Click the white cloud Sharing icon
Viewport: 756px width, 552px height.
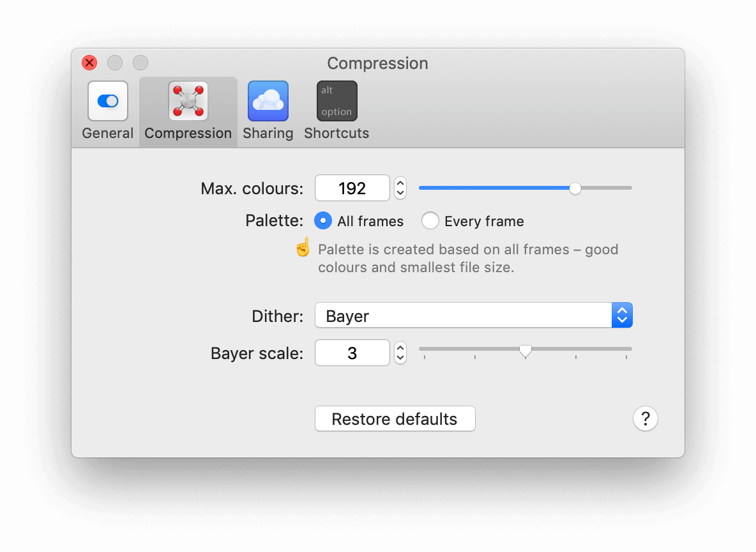click(x=268, y=100)
